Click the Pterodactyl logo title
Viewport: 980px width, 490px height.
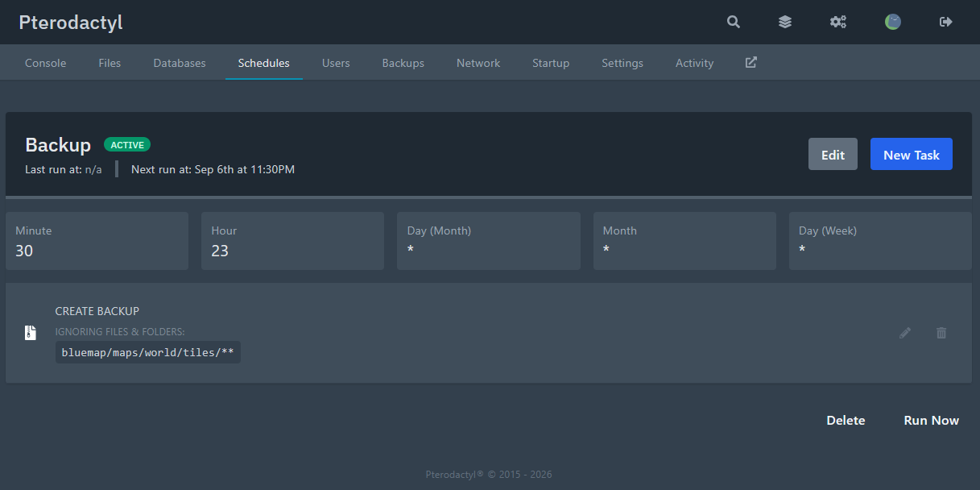(71, 22)
